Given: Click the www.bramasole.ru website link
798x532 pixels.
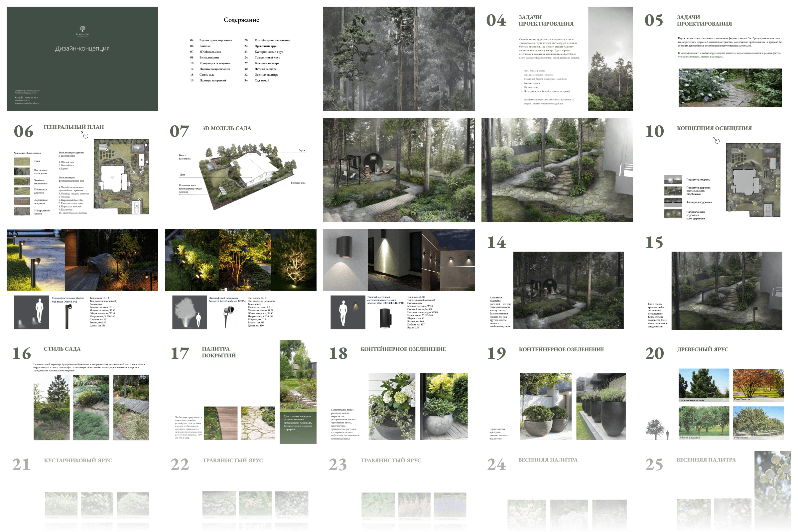Looking at the screenshot, I should pos(22,100).
